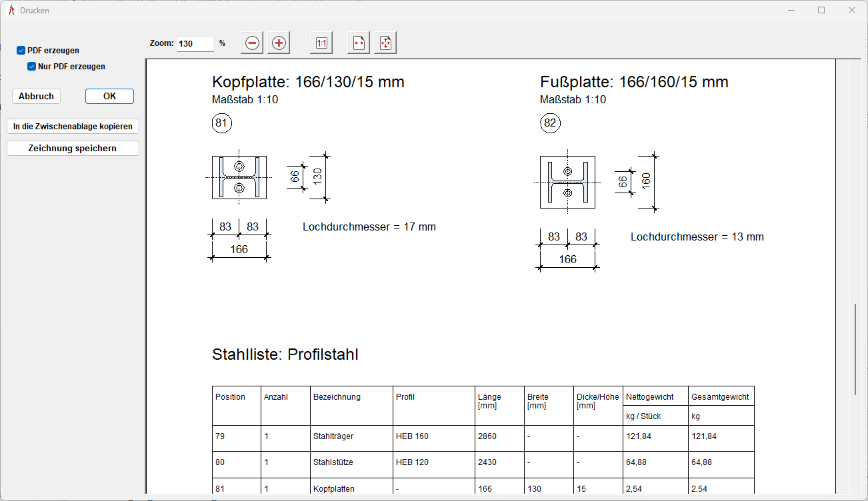Screen dimensions: 868x501
Task: Toggle the 'Nur PDF erzeugen' checkbox
Action: [x=31, y=67]
